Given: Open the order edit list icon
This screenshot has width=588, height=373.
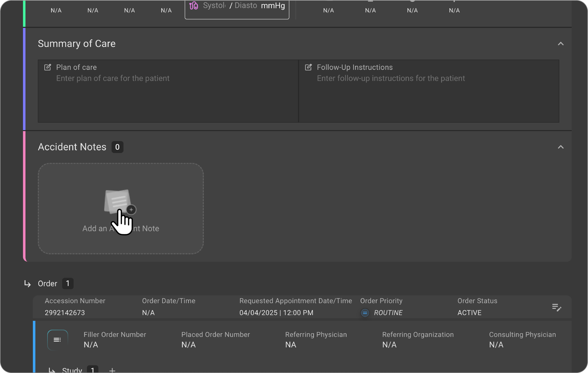Looking at the screenshot, I should tap(556, 308).
